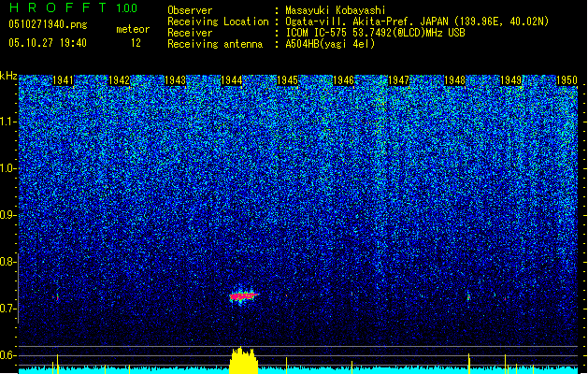Click the 1947 time marker
This screenshot has width=588, height=374.
(399, 80)
